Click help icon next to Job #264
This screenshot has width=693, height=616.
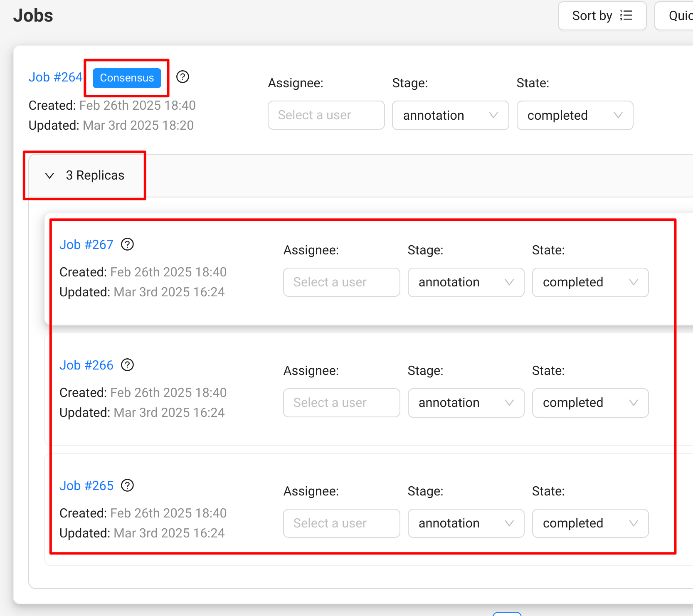click(x=182, y=77)
